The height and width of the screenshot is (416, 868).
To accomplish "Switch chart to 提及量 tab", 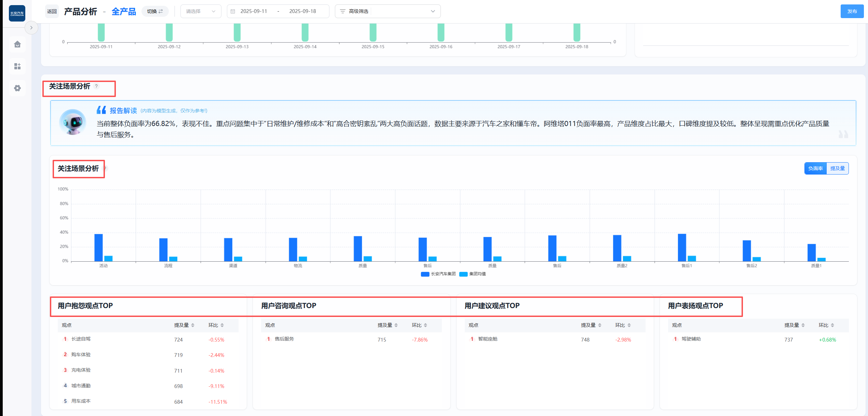I will pos(837,168).
